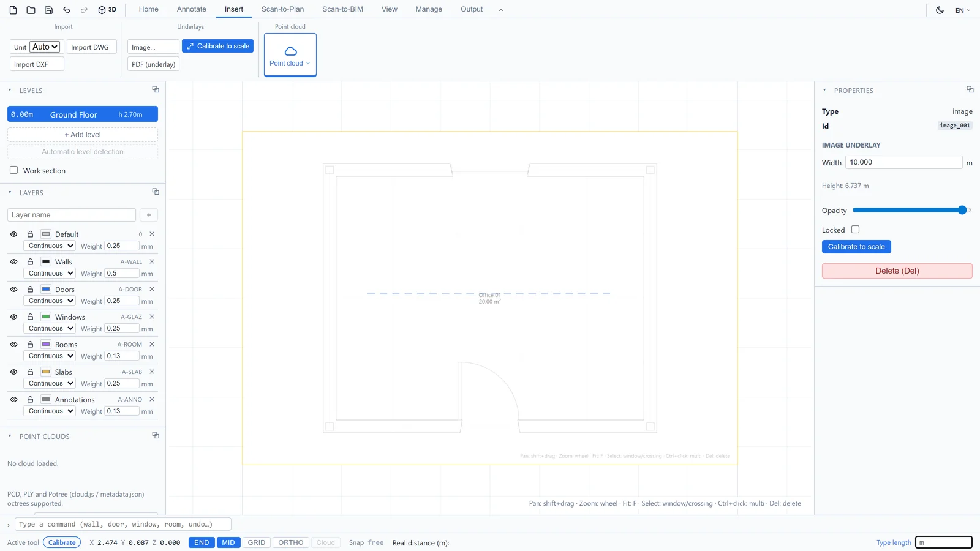Image resolution: width=980 pixels, height=551 pixels.
Task: Enable the Work section checkbox
Action: point(13,170)
